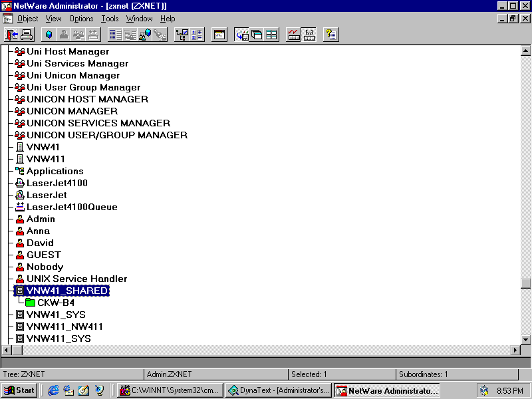
Task: Select the Uni Host Manager group
Action: click(x=68, y=52)
